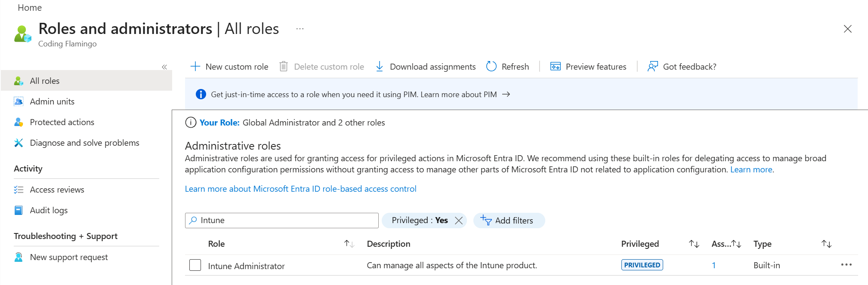The width and height of the screenshot is (868, 285).
Task: Click the Intune Administrator role name
Action: (246, 266)
